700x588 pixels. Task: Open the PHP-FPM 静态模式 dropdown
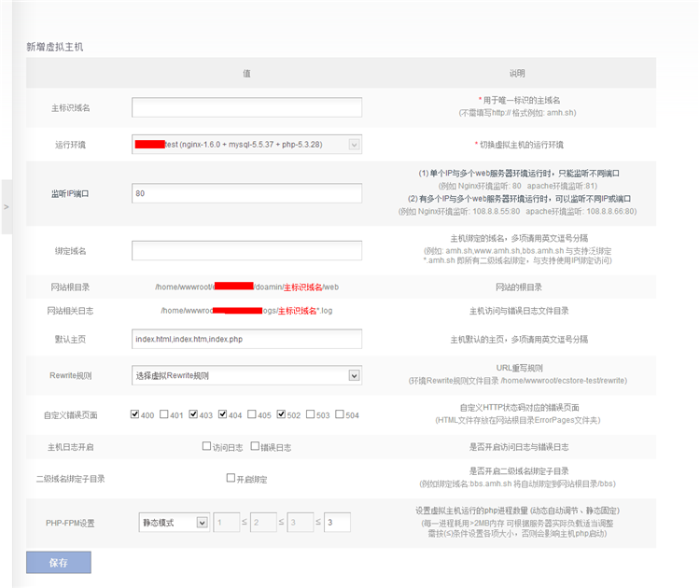[x=174, y=523]
